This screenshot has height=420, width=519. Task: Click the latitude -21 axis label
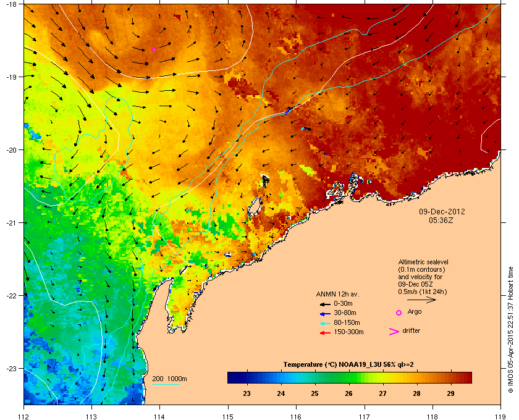[11, 222]
